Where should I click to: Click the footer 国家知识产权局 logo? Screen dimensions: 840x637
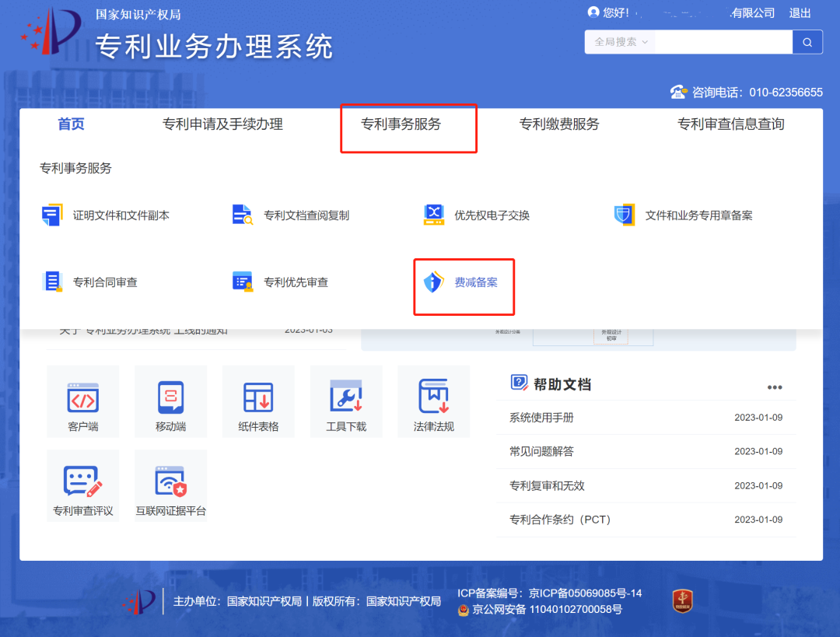138,602
